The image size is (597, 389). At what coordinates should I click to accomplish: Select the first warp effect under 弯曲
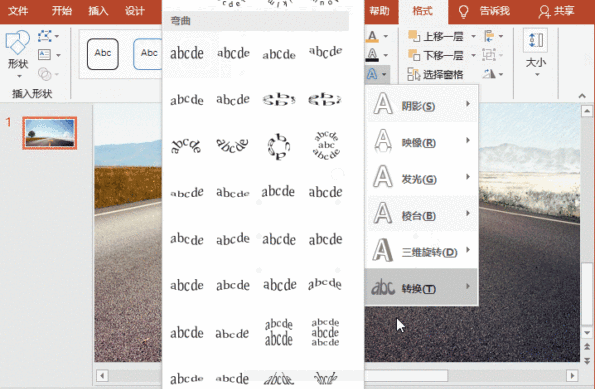(x=187, y=53)
